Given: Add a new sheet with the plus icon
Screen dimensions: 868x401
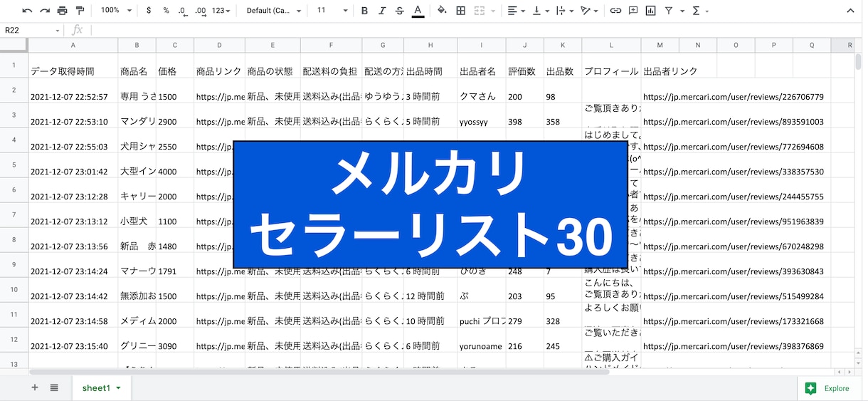Looking at the screenshot, I should click(x=35, y=387).
